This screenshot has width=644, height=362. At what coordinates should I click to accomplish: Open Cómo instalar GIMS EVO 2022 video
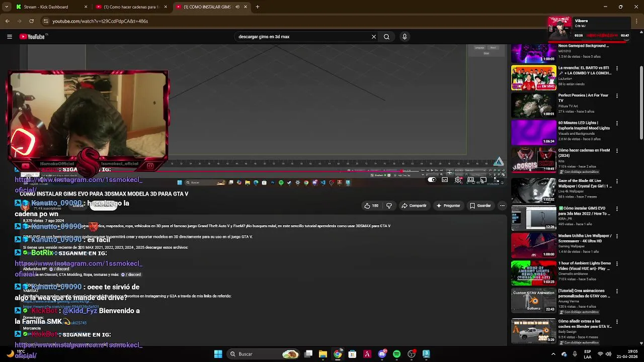[534, 218]
